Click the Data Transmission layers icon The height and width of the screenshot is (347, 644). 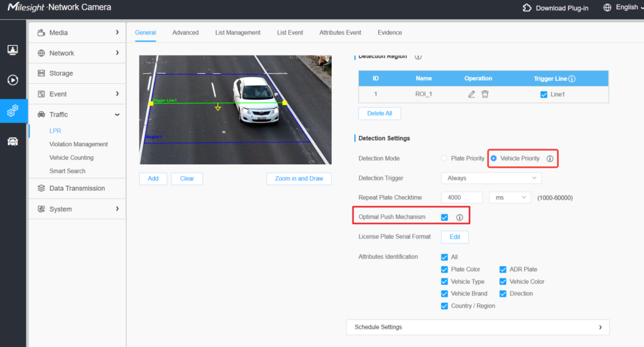pyautogui.click(x=41, y=188)
